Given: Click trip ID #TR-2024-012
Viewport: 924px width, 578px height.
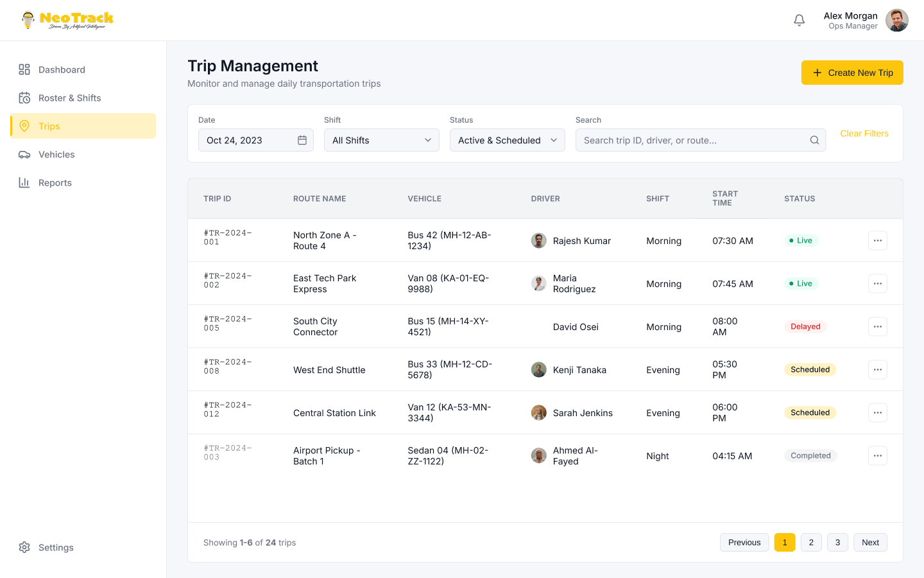Looking at the screenshot, I should pyautogui.click(x=228, y=410).
